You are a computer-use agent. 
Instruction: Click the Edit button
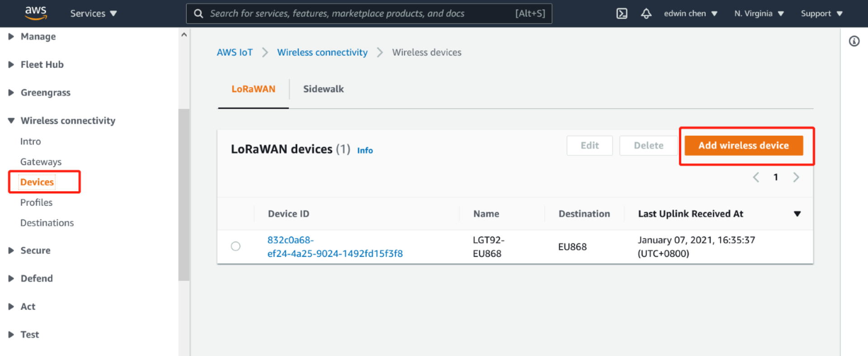(590, 146)
